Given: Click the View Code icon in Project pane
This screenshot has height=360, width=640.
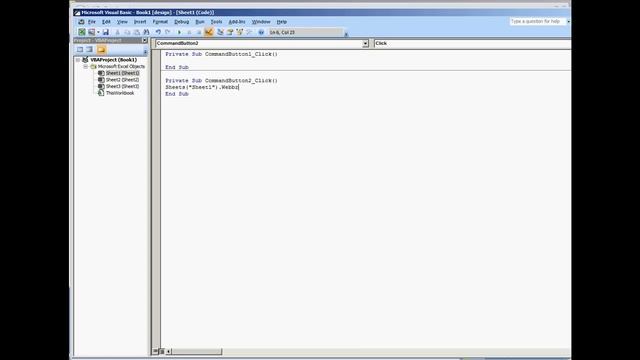Looking at the screenshot, I should [x=80, y=49].
